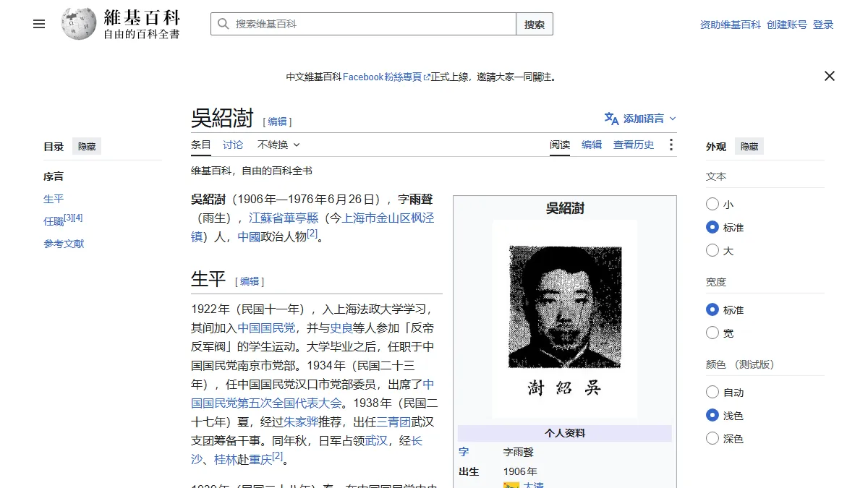Open the 不转换 variant dropdown
The width and height of the screenshot is (868, 488).
tap(278, 145)
